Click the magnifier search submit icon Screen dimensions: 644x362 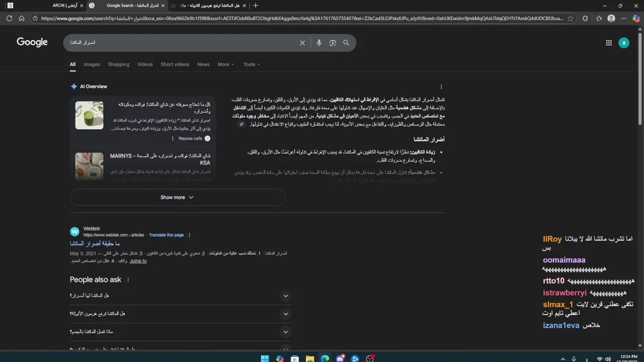[x=346, y=43]
